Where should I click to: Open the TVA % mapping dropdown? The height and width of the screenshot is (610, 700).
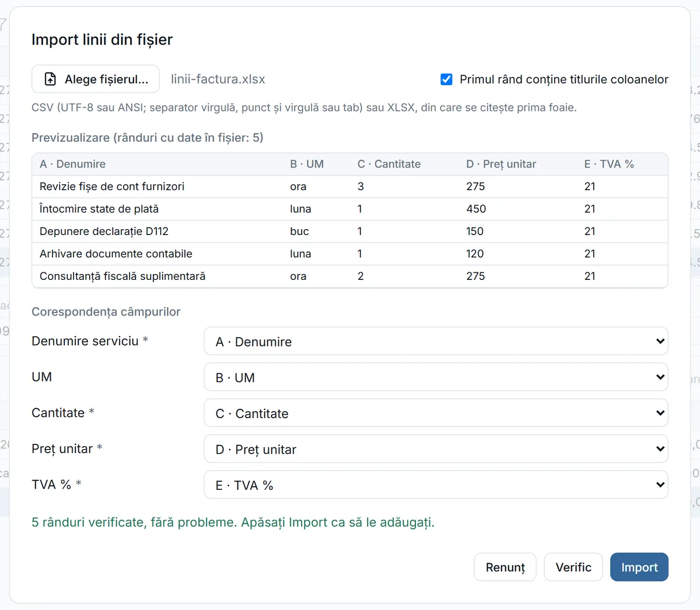point(436,485)
